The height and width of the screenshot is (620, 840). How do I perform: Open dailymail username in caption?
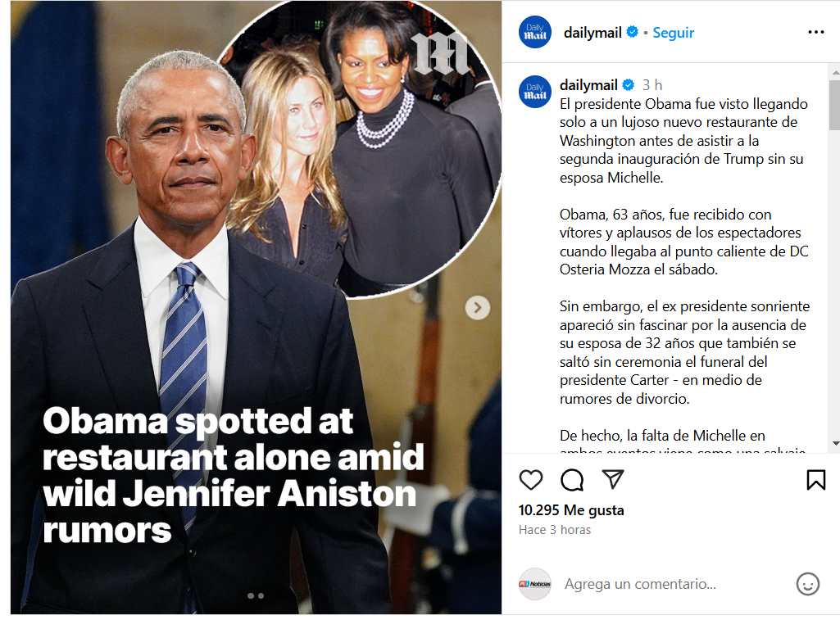click(x=588, y=84)
